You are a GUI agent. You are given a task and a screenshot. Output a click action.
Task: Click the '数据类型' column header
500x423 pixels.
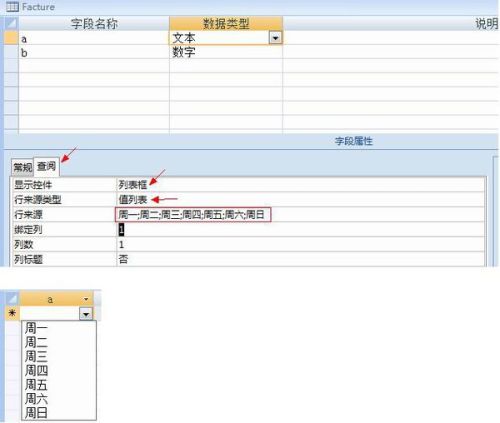coord(226,24)
